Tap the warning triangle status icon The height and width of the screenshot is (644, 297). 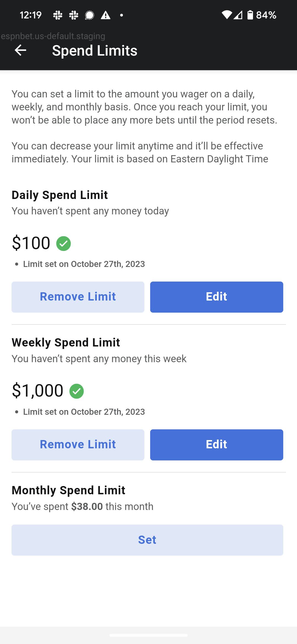(x=106, y=15)
